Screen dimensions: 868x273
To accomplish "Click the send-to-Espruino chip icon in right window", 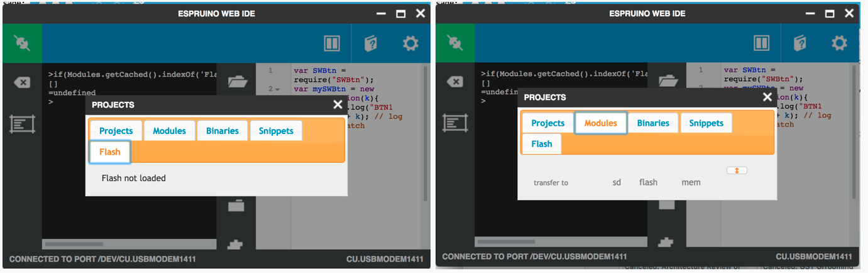I will click(x=666, y=243).
